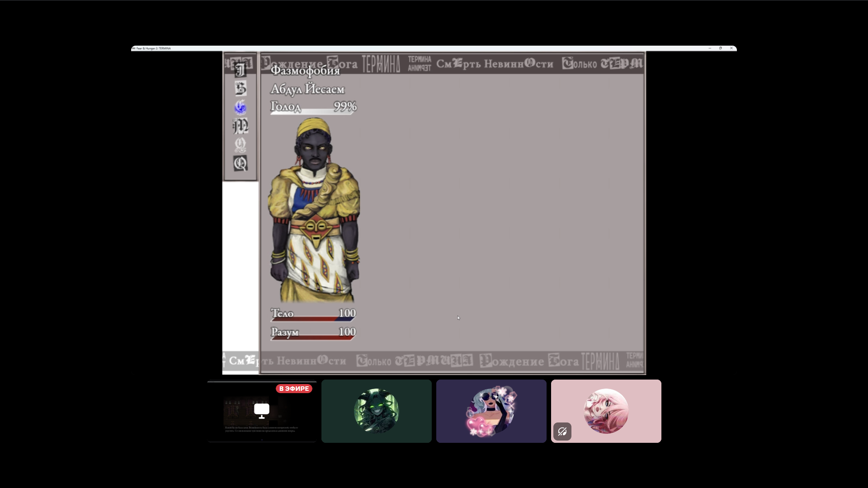The height and width of the screenshot is (488, 868).
Task: Select the green-eyed avatar participant tile
Action: pyautogui.click(x=377, y=411)
